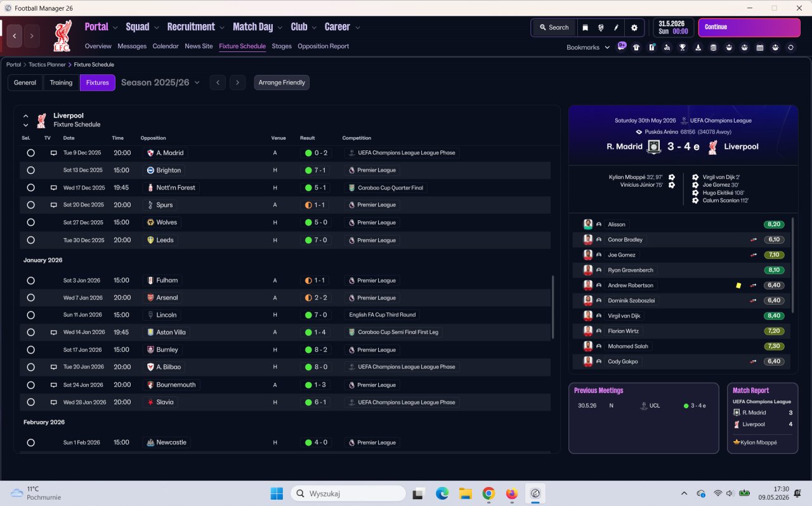Select the radio button for Nott'm Forest fixture
Viewport: 812px width, 506px height.
pyautogui.click(x=30, y=188)
